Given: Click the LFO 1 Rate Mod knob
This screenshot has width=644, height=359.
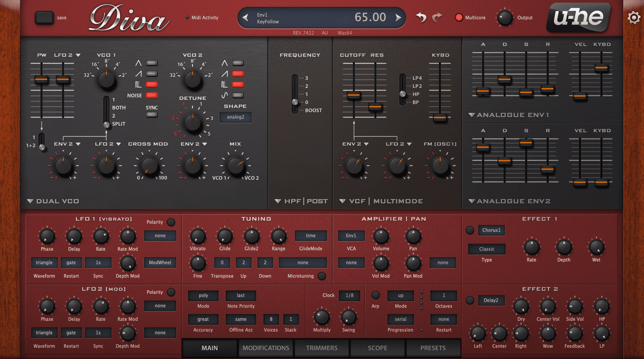Looking at the screenshot, I should click(x=127, y=236).
